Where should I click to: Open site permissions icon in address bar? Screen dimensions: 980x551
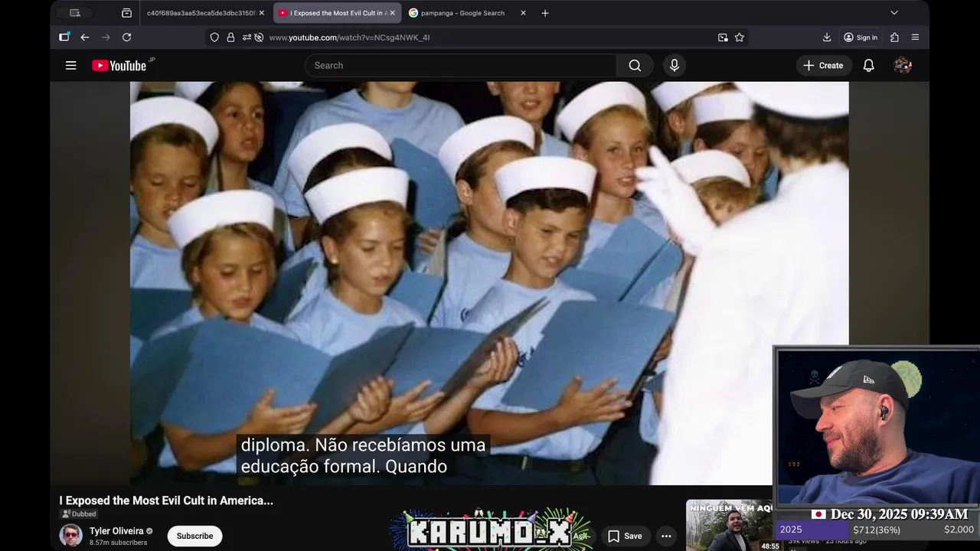[247, 37]
